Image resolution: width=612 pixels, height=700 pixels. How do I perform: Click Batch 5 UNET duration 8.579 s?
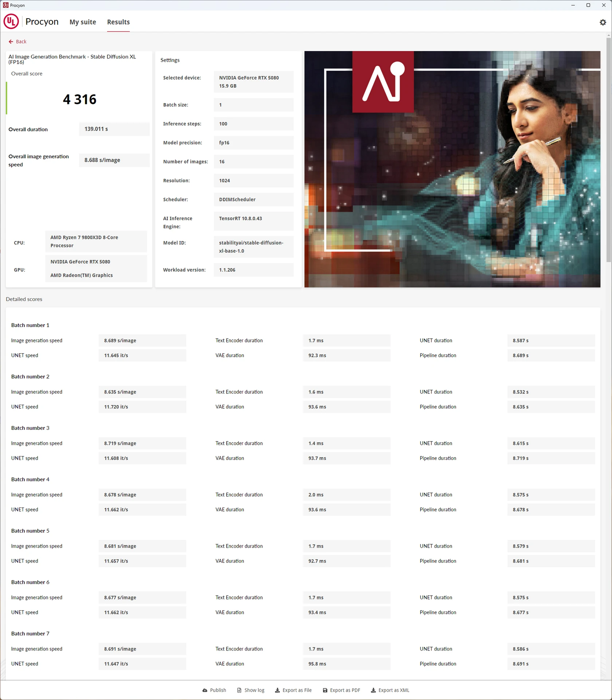click(551, 546)
